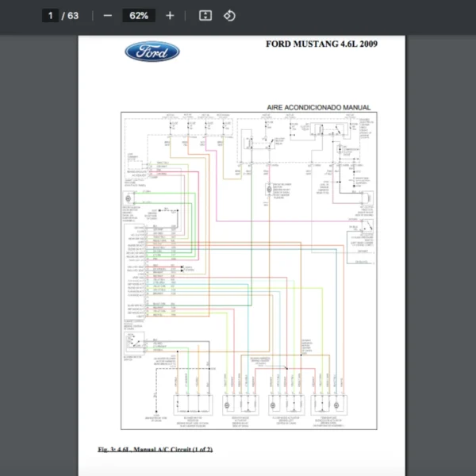Click the 'AIRE ACONDICIONADO MANUAL' heading
The height and width of the screenshot is (476, 476).
(x=318, y=107)
